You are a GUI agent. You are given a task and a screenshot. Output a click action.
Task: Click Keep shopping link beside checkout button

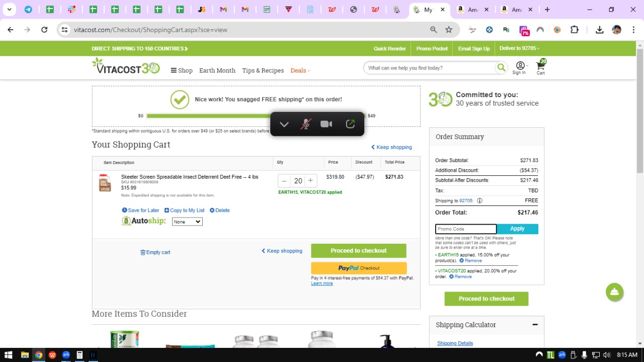(x=282, y=251)
